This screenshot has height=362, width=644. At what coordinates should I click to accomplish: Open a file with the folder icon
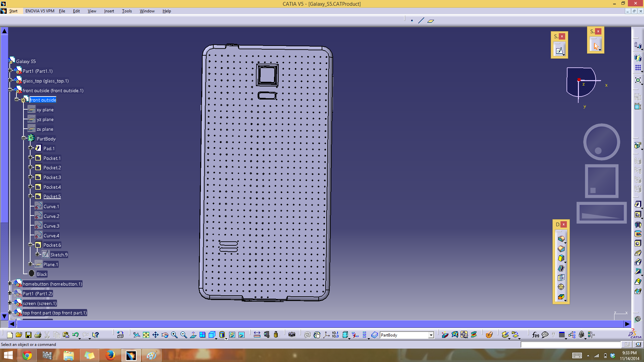(x=19, y=335)
